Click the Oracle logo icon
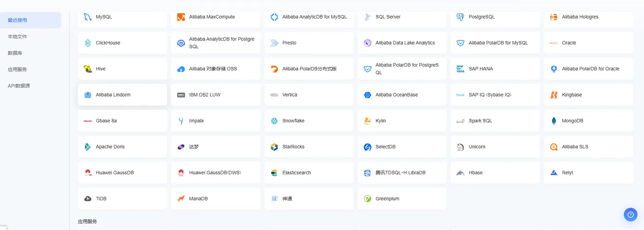 point(554,43)
